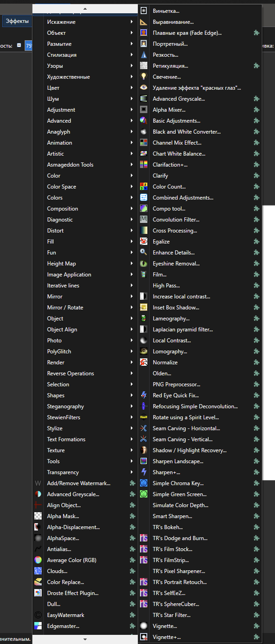Screen dimensions: 275x644
Task: Click the red-eye removal eye icon
Action: pos(144,87)
